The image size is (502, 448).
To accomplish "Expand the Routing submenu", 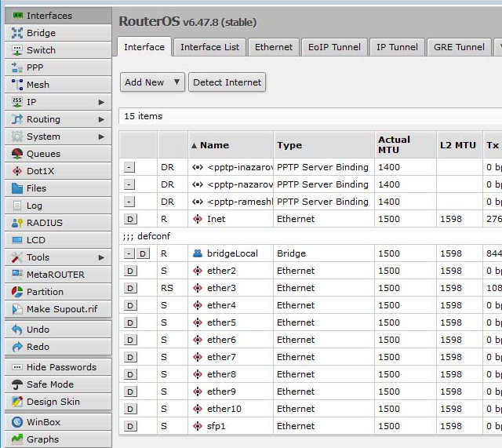I will tap(101, 119).
